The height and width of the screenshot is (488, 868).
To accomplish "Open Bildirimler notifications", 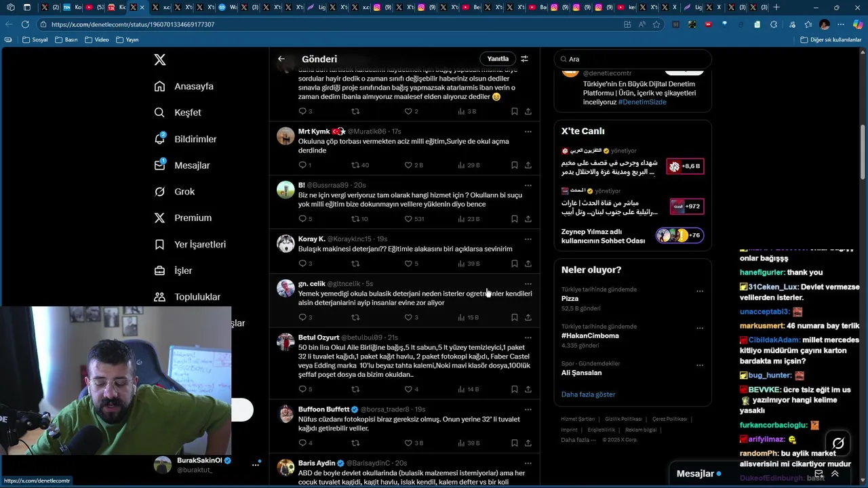I will (185, 139).
